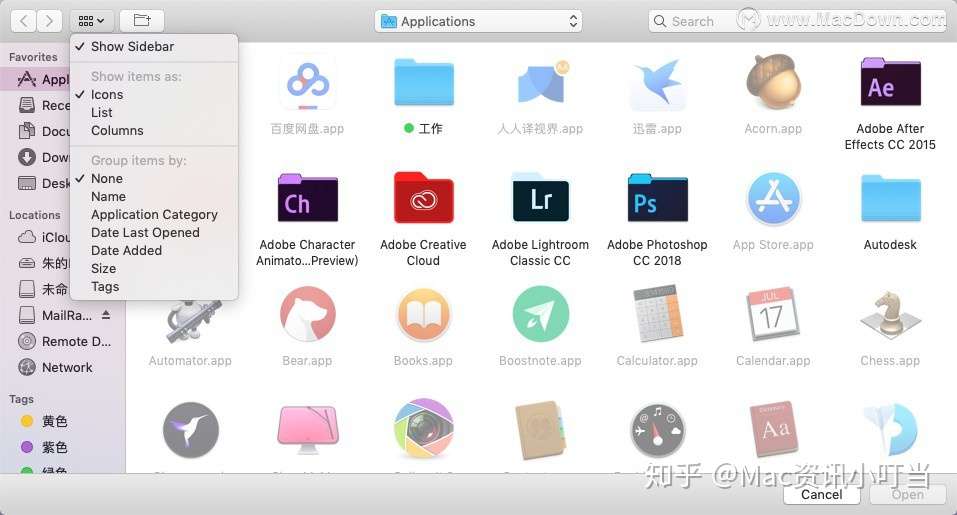The width and height of the screenshot is (957, 515).
Task: Open the Adobe Creative Cloud folder
Action: tap(424, 198)
